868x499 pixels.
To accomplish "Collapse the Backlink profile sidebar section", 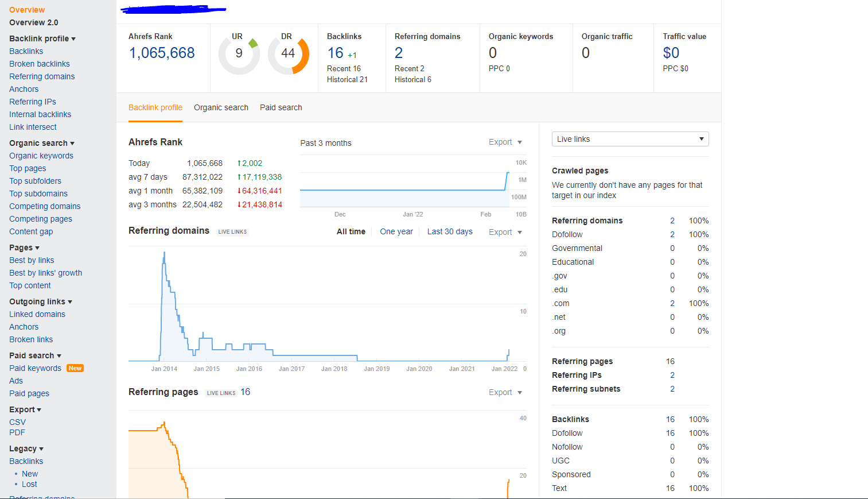I will (x=42, y=38).
